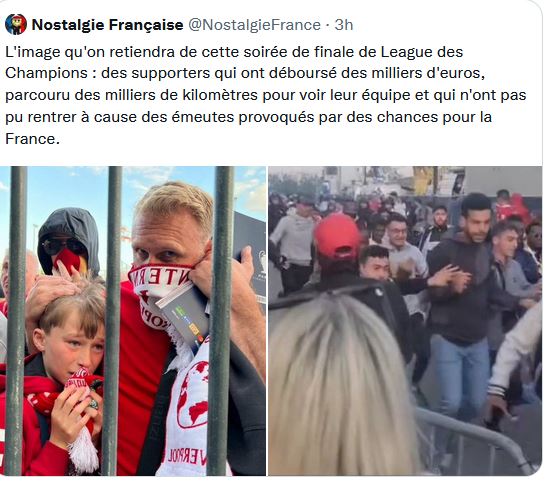Open the tweet's 3h timestamp
The width and height of the screenshot is (550, 483).
(343, 25)
